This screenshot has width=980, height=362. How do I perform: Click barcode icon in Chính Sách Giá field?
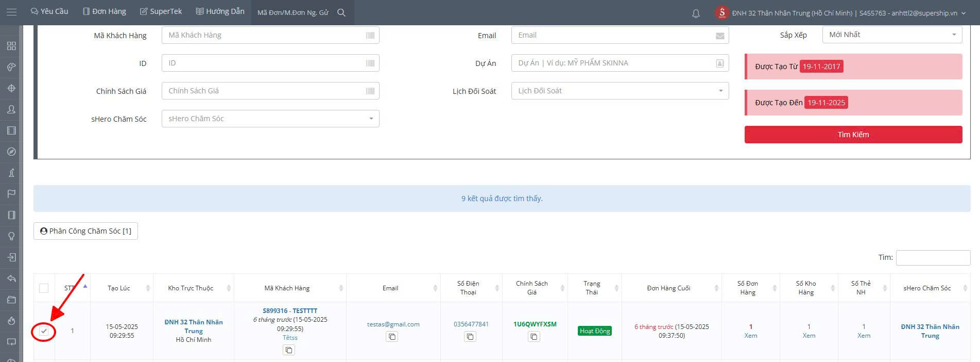click(x=370, y=91)
